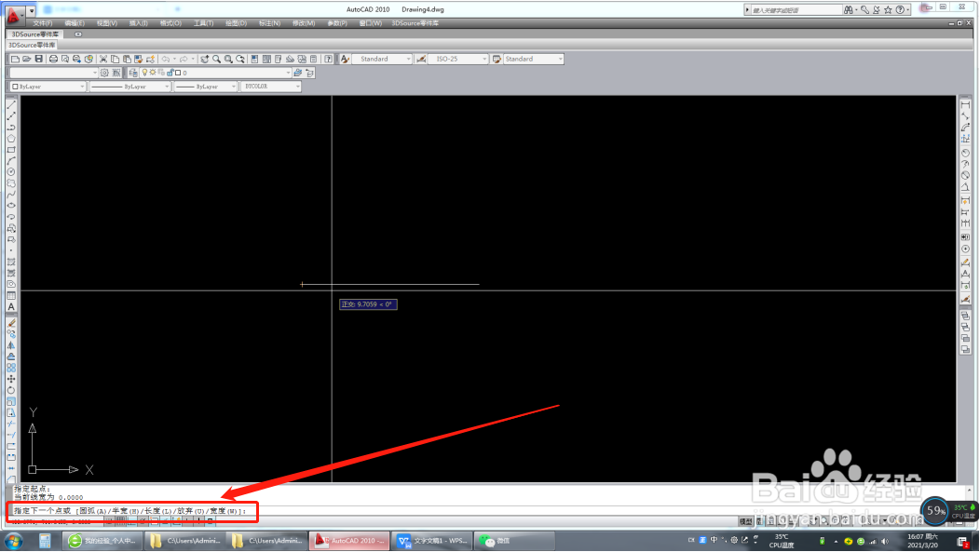Toggle Dynamic Input in status bar
This screenshot has height=552, width=980.
187,520
